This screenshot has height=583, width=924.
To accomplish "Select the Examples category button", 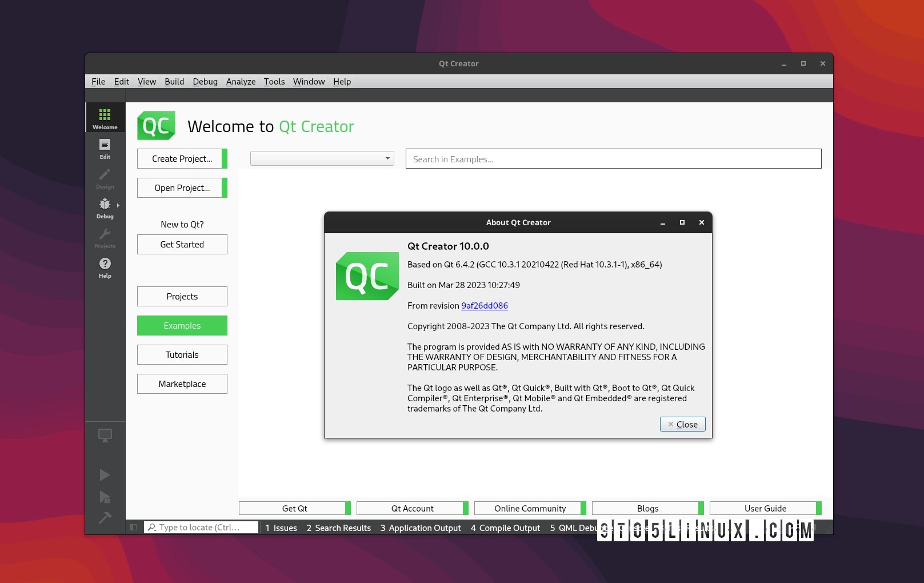I will click(x=182, y=325).
